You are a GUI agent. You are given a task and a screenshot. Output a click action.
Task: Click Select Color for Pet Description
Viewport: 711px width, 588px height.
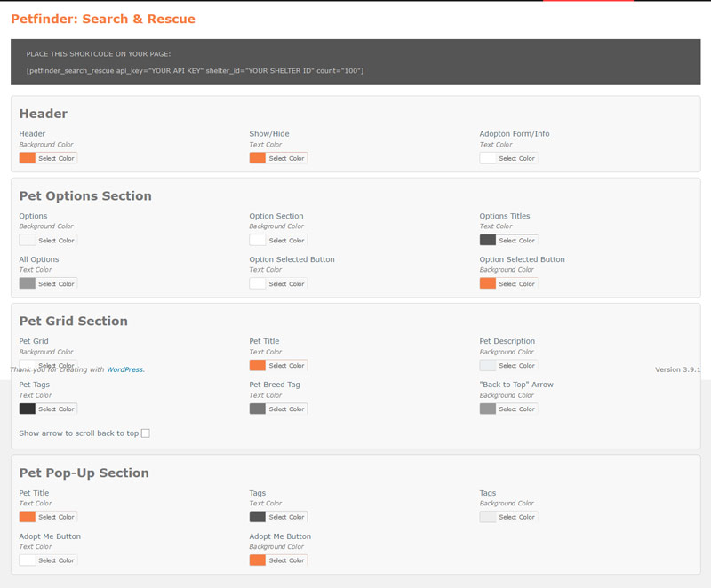tap(517, 366)
